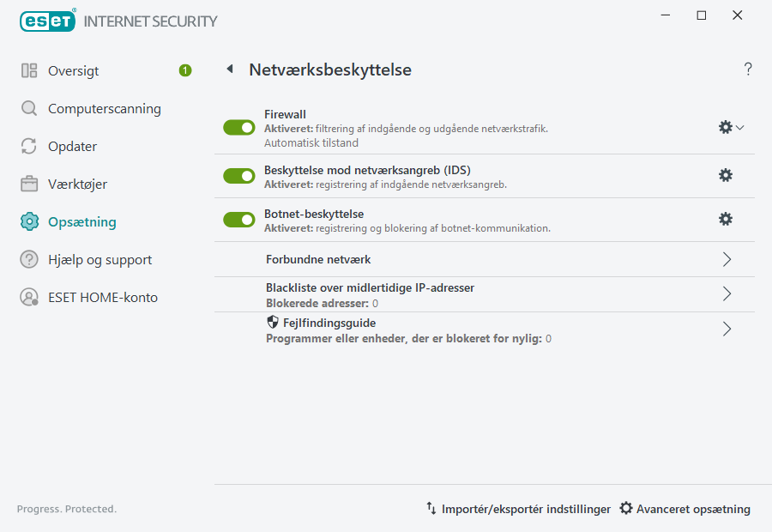Screen dimensions: 772x532
Task: Open IDS settings with the gear icon
Action: 726,174
